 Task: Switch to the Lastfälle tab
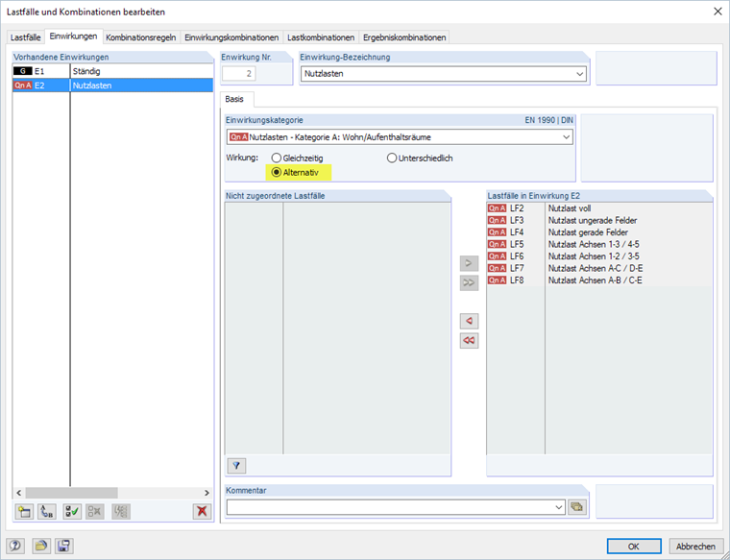pyautogui.click(x=26, y=37)
